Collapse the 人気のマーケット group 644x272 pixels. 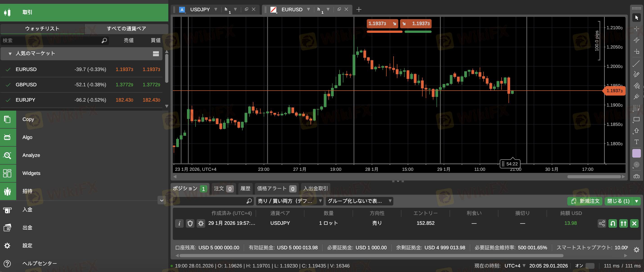tap(10, 54)
